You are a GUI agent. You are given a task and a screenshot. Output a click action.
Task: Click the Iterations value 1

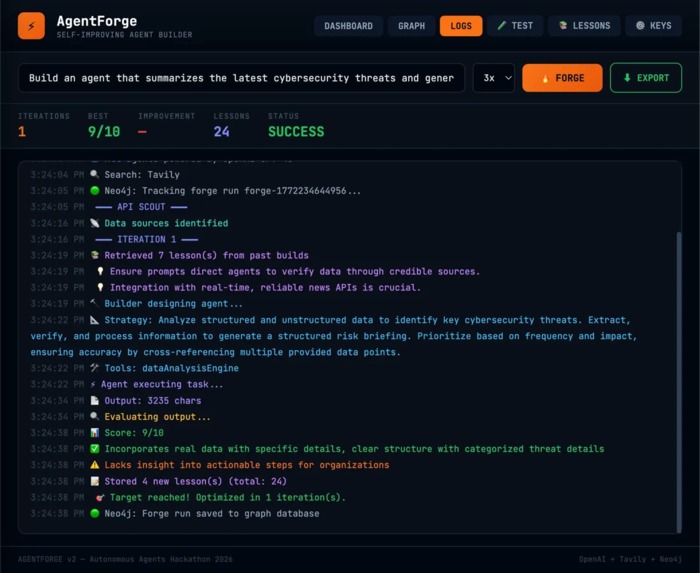[x=22, y=132]
